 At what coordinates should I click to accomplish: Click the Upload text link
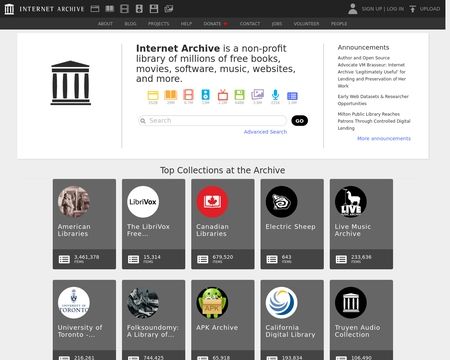[430, 9]
